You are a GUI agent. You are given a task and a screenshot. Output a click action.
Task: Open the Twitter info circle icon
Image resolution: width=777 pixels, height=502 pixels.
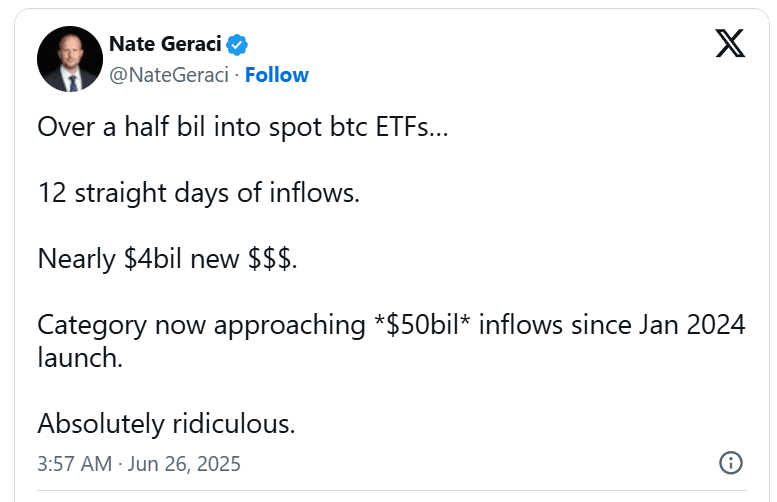[730, 463]
